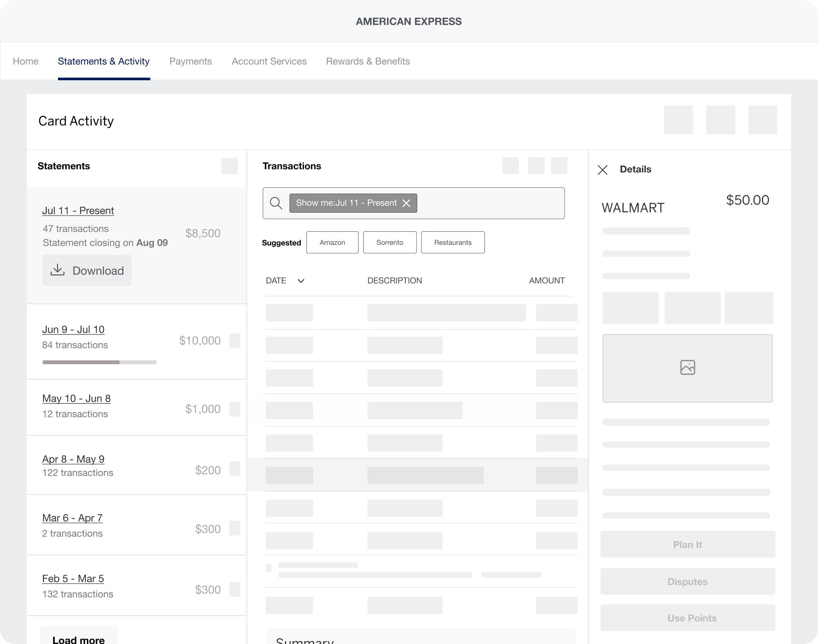The image size is (818, 644).
Task: Remove the 'Show me:Jul 11 - Present' filter chip
Action: pyautogui.click(x=406, y=203)
